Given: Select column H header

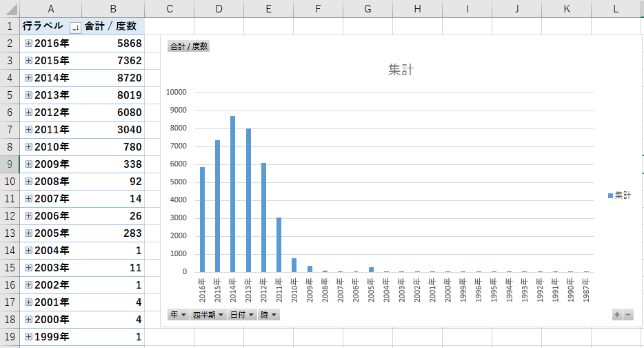Looking at the screenshot, I should (x=417, y=8).
